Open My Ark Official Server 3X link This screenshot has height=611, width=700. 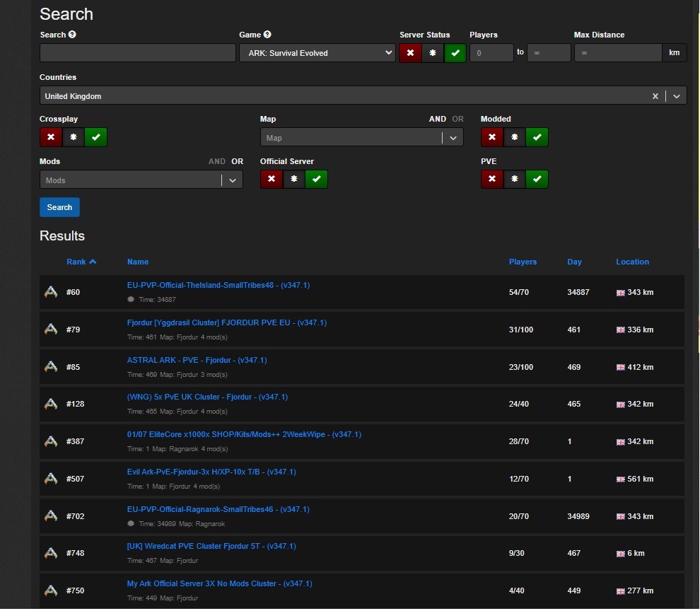219,583
